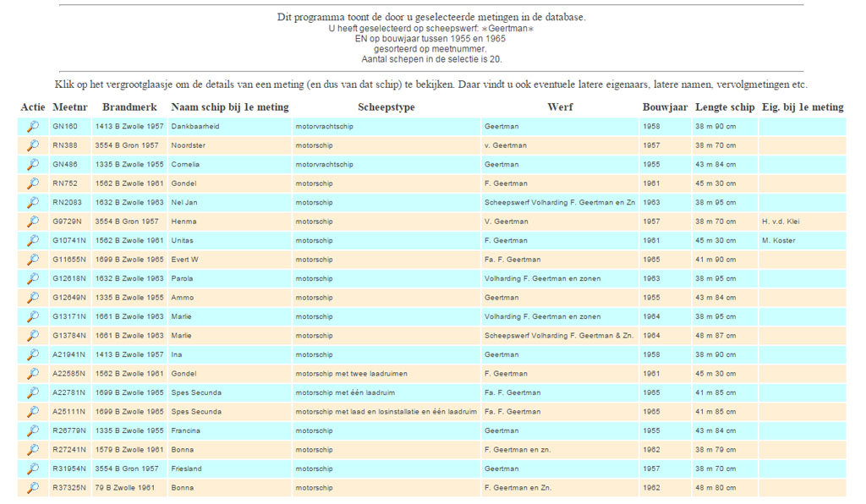View Francina details with magnifier icon
The height and width of the screenshot is (504, 866).
(32, 431)
